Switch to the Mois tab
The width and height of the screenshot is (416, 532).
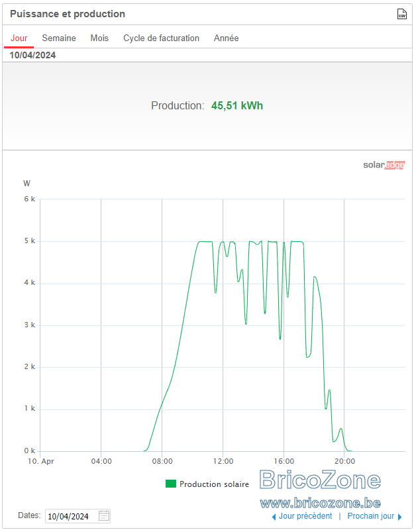point(99,38)
